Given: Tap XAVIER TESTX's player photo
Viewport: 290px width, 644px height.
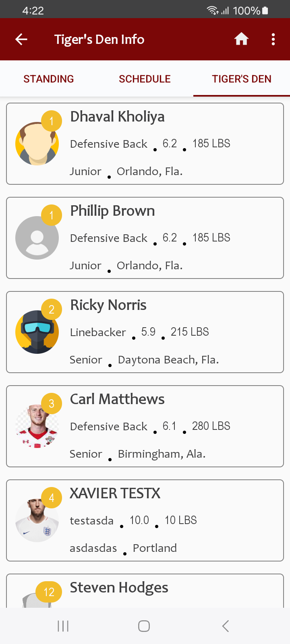Looking at the screenshot, I should 37,521.
